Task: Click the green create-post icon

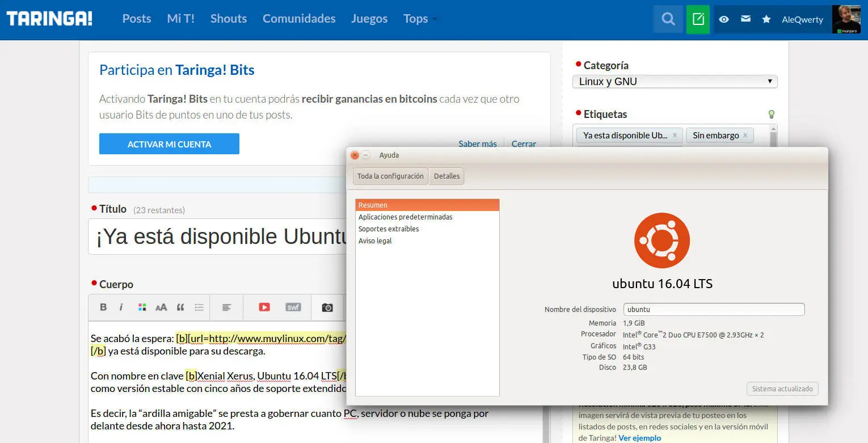Action: tap(698, 19)
